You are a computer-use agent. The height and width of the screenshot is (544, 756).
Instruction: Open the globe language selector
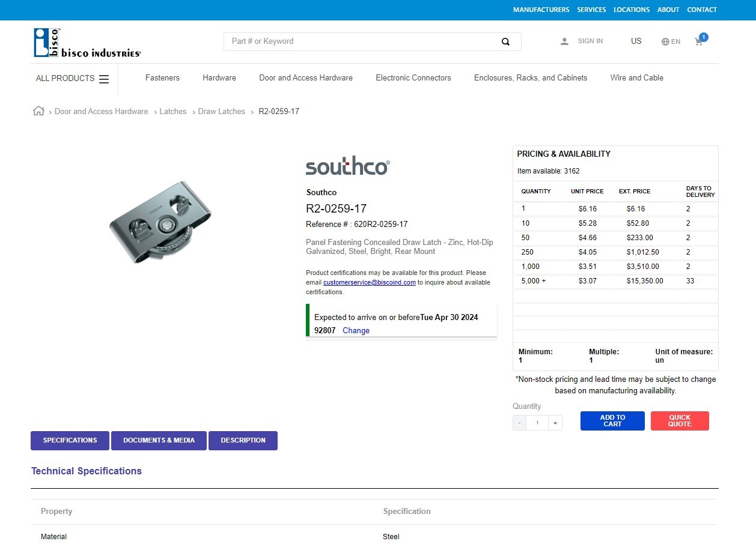pos(665,41)
